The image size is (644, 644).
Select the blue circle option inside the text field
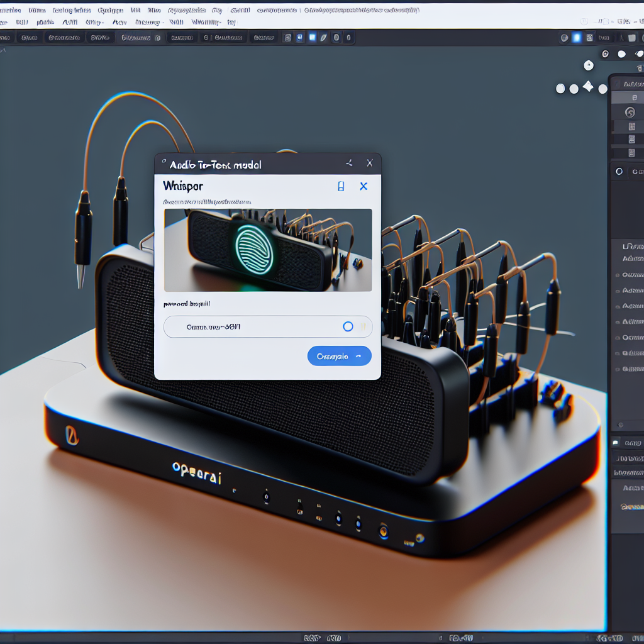coord(348,326)
